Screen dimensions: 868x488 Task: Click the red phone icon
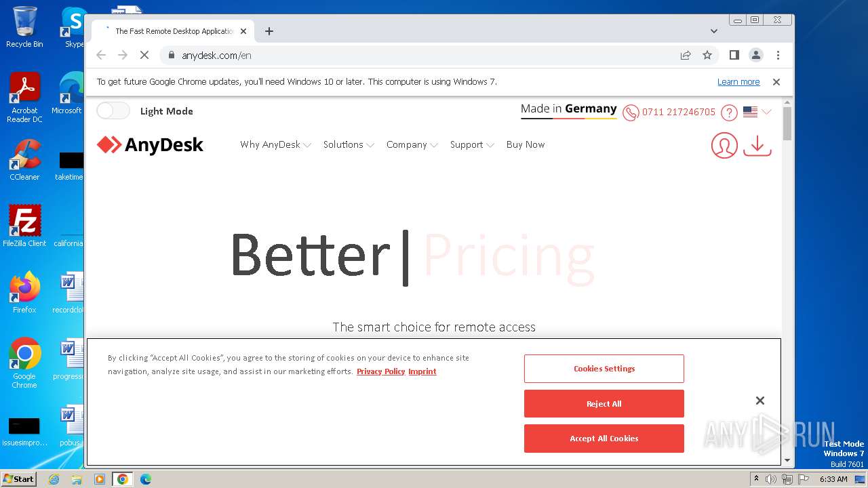(x=631, y=113)
